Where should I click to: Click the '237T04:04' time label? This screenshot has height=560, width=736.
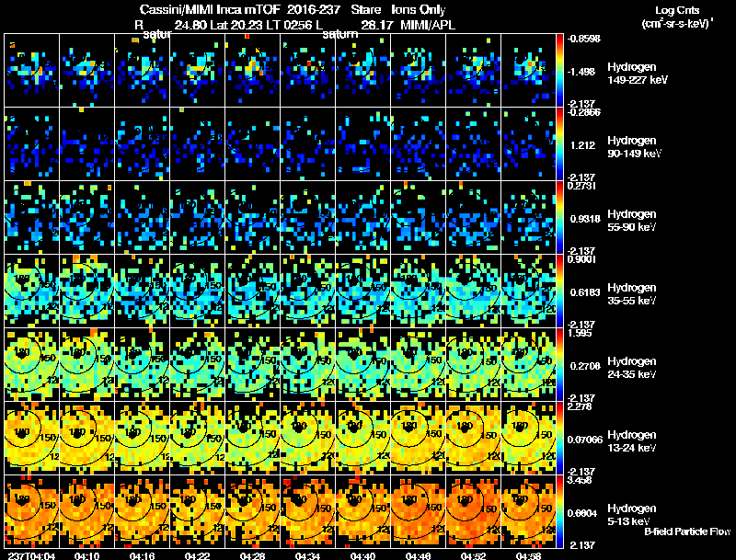pyautogui.click(x=31, y=555)
